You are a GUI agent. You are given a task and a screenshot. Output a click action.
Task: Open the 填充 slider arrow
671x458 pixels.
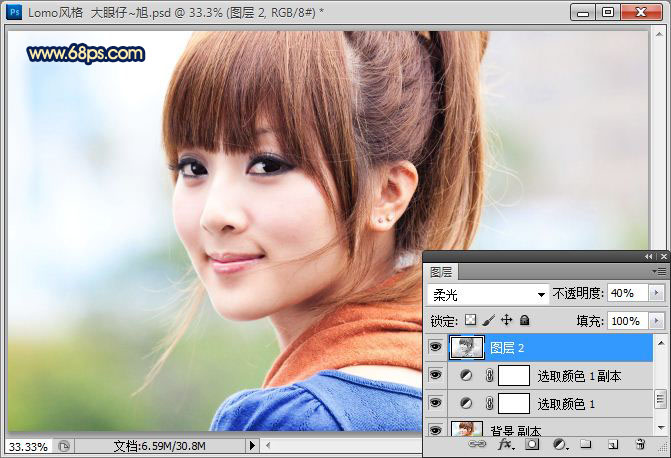point(656,321)
